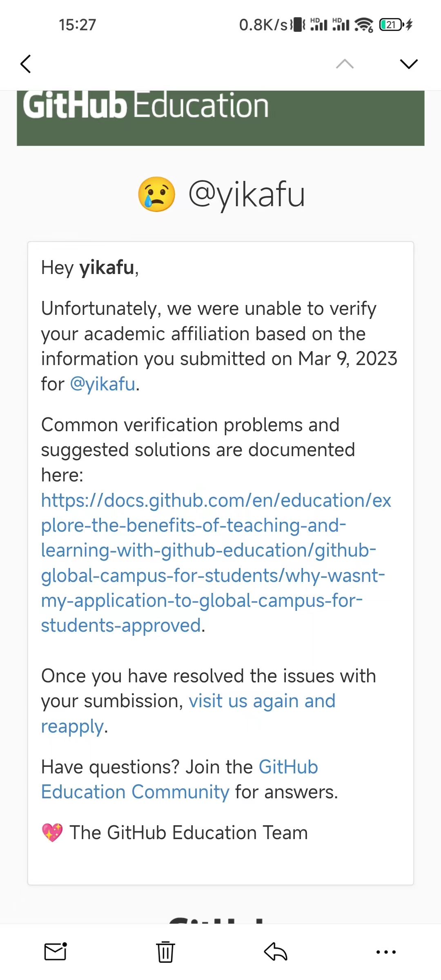Tap the 15:27 clock in the status bar
Screen dimensions: 441x980
78,24
